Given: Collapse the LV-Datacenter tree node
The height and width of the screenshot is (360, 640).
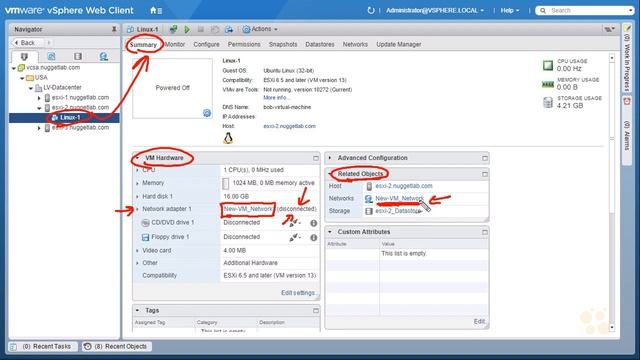Looking at the screenshot, I should coord(31,88).
